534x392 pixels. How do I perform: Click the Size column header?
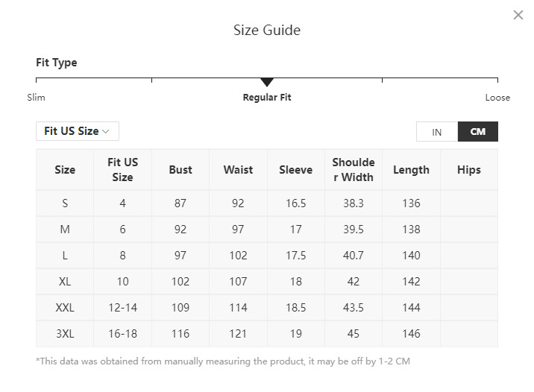(x=65, y=170)
